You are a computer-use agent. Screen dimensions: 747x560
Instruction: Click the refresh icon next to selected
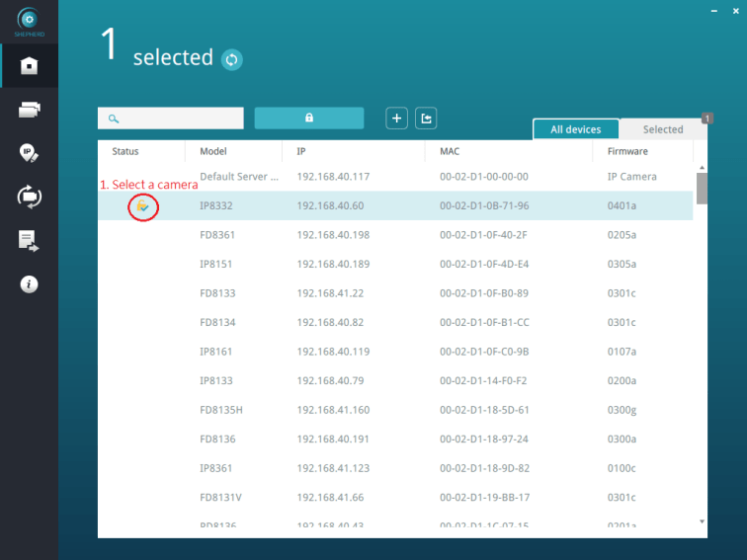click(x=231, y=59)
